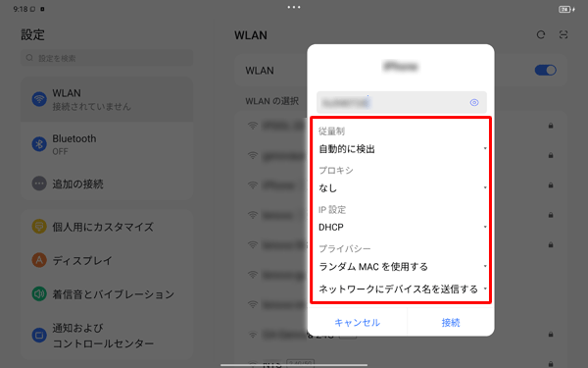Click the 着信音 green speaker icon
Image resolution: width=588 pixels, height=368 pixels.
[x=39, y=294]
